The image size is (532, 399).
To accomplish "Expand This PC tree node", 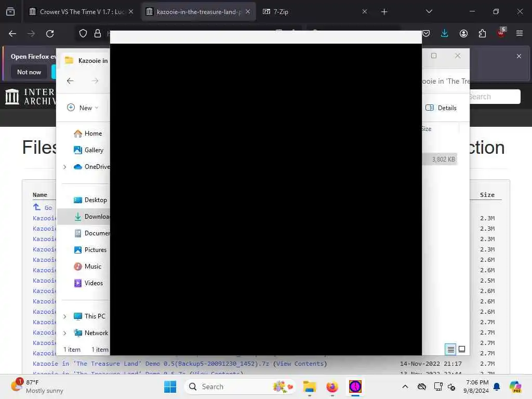I will coord(64,316).
